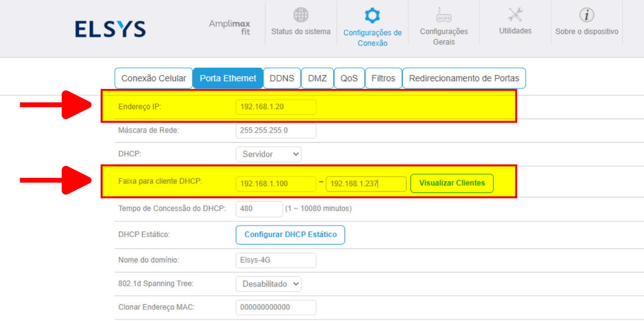Click the DHCP range end field 192.168.1.237
Viewport: 644px width, 321px height.
pos(366,184)
